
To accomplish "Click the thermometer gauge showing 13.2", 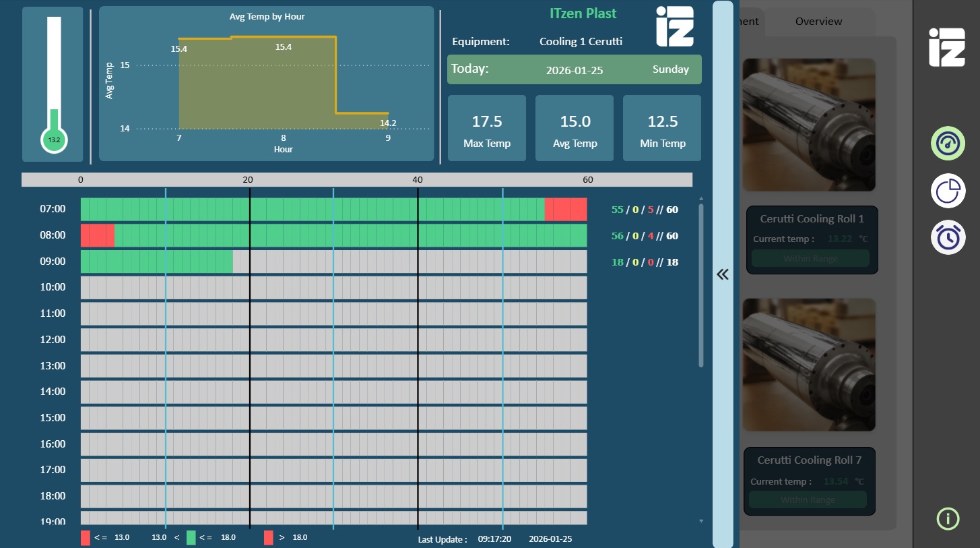I will [x=53, y=85].
